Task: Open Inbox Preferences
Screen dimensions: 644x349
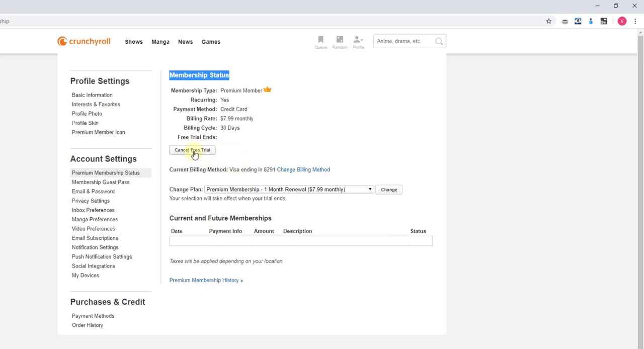Action: tap(93, 210)
